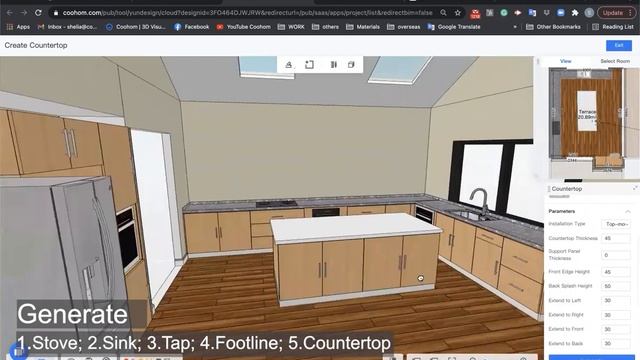Click the magnifier icon in the address bar
The image size is (640, 360).
pyautogui.click(x=443, y=13)
